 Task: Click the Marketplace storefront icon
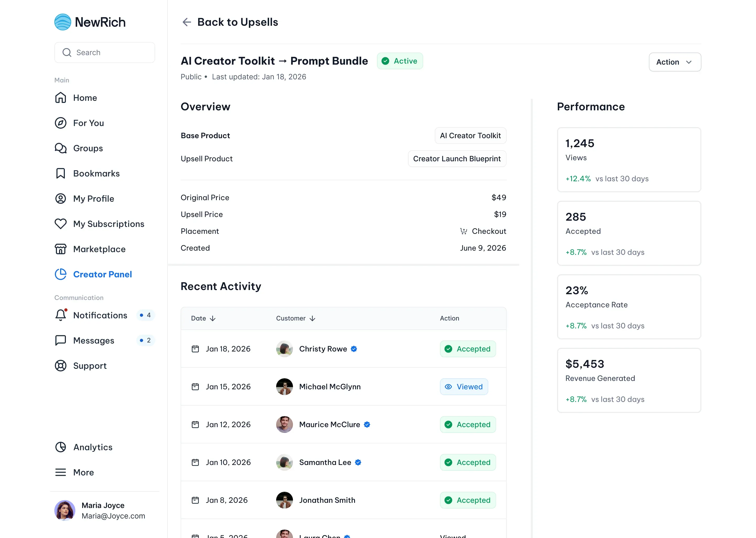(61, 249)
